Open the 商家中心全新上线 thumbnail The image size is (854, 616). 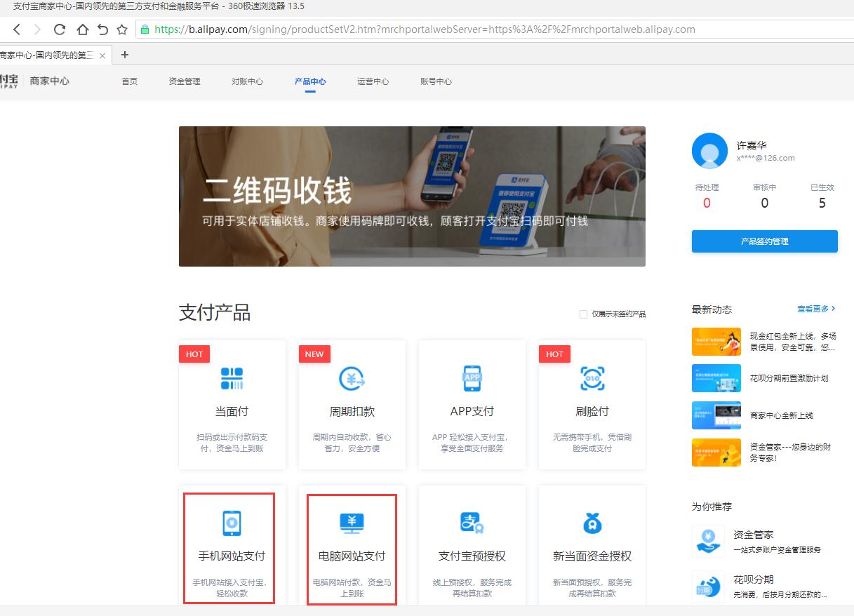[x=716, y=415]
